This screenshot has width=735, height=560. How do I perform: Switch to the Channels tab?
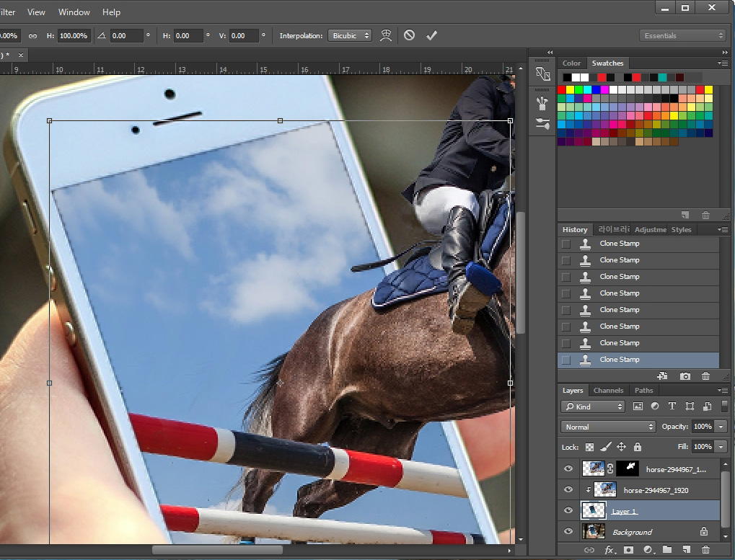pos(608,390)
